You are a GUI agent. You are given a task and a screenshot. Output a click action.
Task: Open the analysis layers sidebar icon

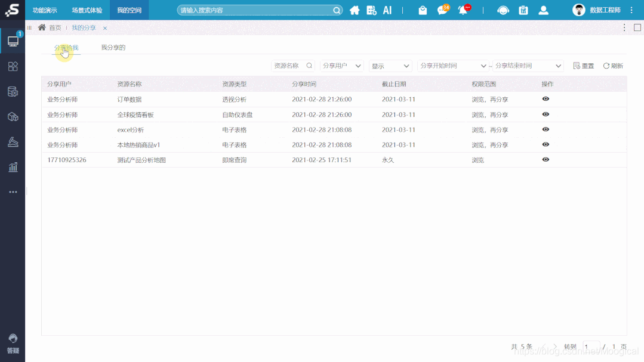pos(13,142)
